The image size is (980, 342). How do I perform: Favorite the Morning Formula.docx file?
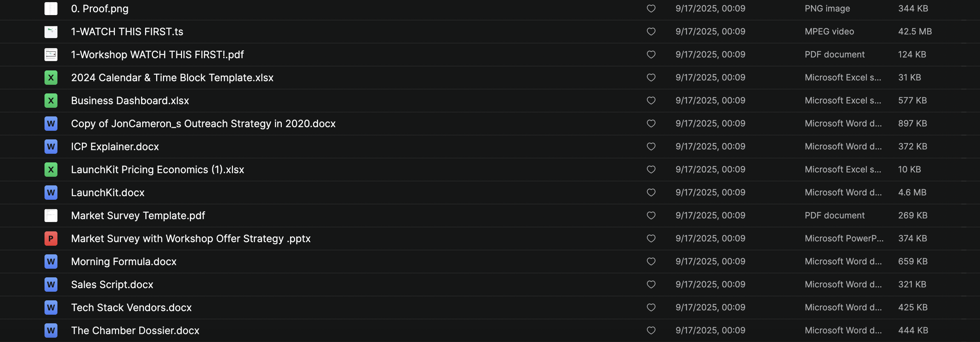point(651,261)
